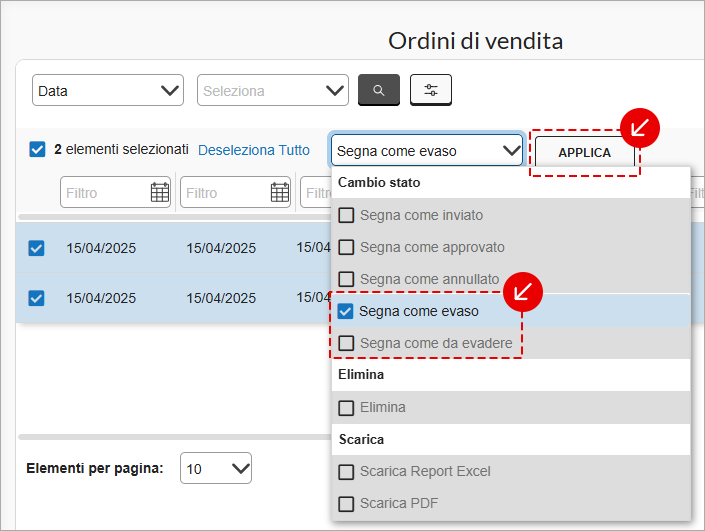This screenshot has height=531, width=705.
Task: Untick the select-all checkbox beside '2 elementi selezionati'
Action: pyautogui.click(x=37, y=149)
